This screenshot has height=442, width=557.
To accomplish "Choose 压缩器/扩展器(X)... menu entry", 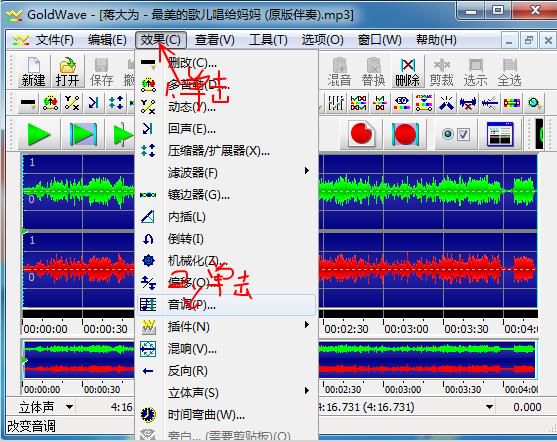I will click(x=226, y=151).
